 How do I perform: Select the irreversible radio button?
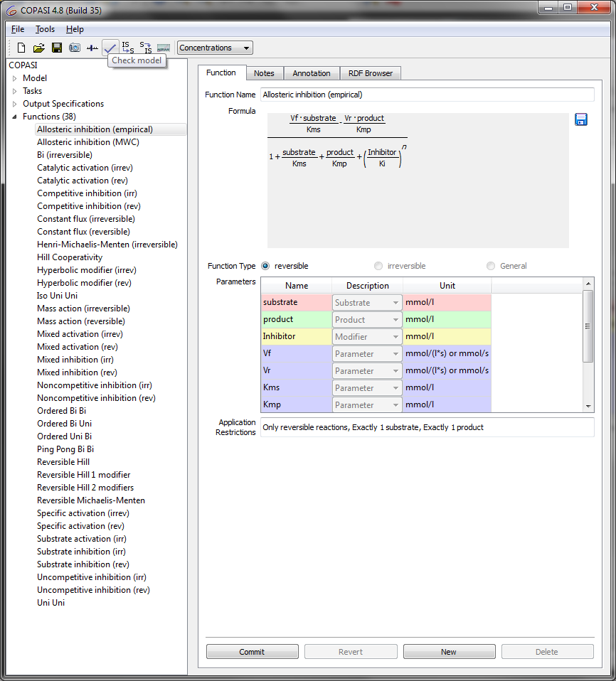(x=378, y=266)
